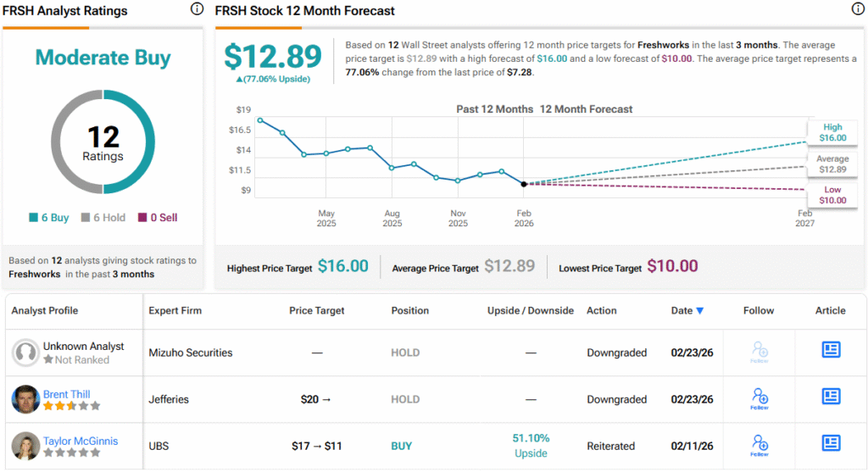Open the Jefferies article icon
Image resolution: width=868 pixels, height=472 pixels.
(x=831, y=397)
